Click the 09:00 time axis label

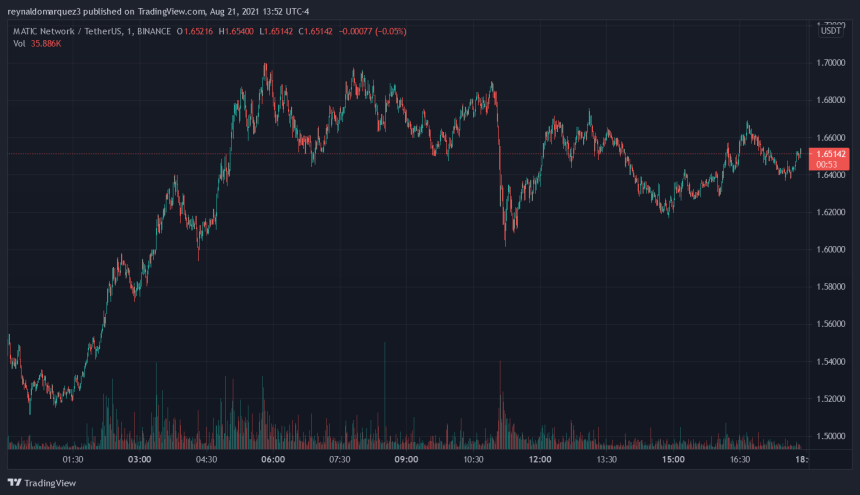pyautogui.click(x=406, y=459)
